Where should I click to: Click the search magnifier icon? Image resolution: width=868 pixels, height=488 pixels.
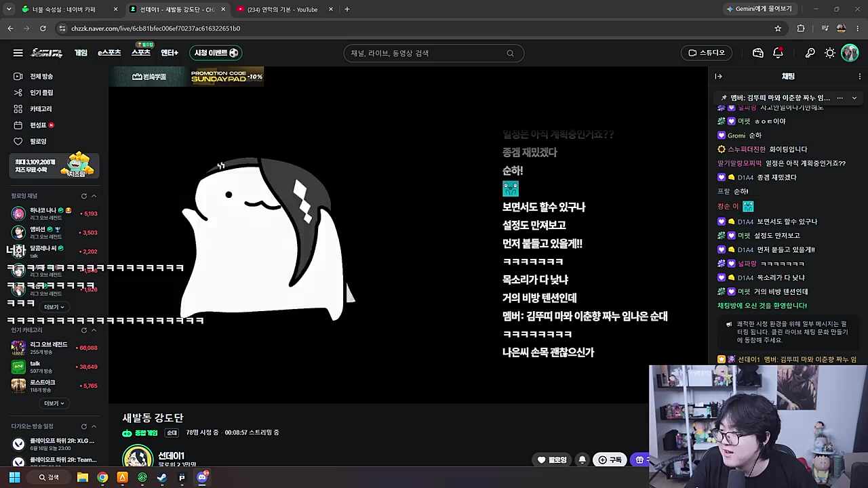click(x=510, y=53)
